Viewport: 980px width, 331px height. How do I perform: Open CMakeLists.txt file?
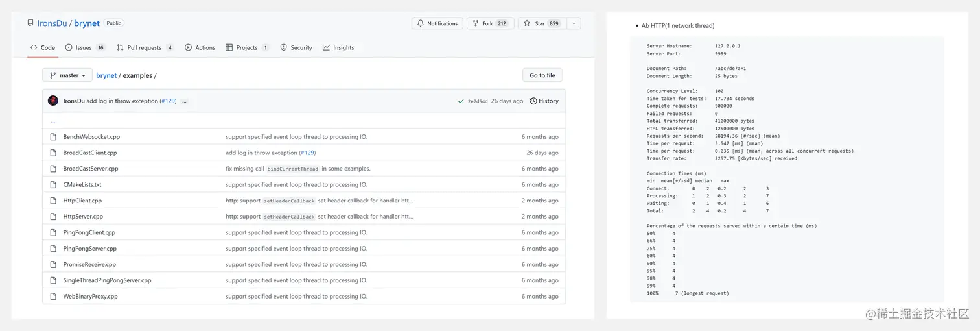(82, 184)
